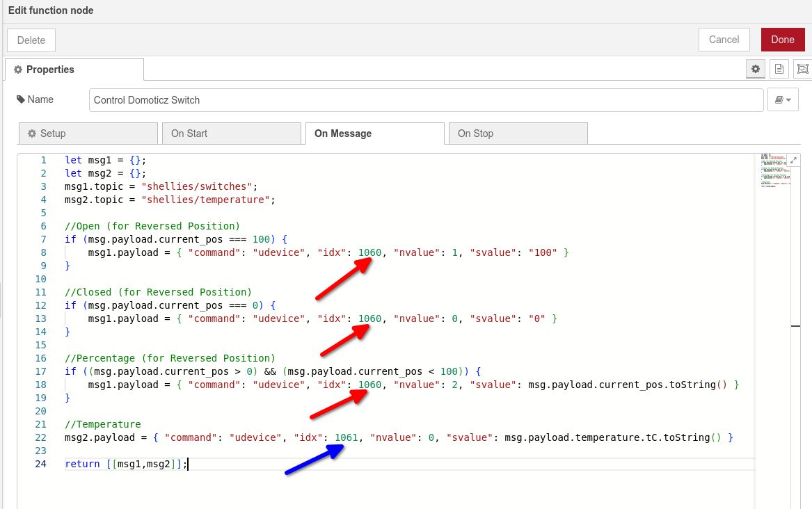Select the Properties tab

coord(74,70)
